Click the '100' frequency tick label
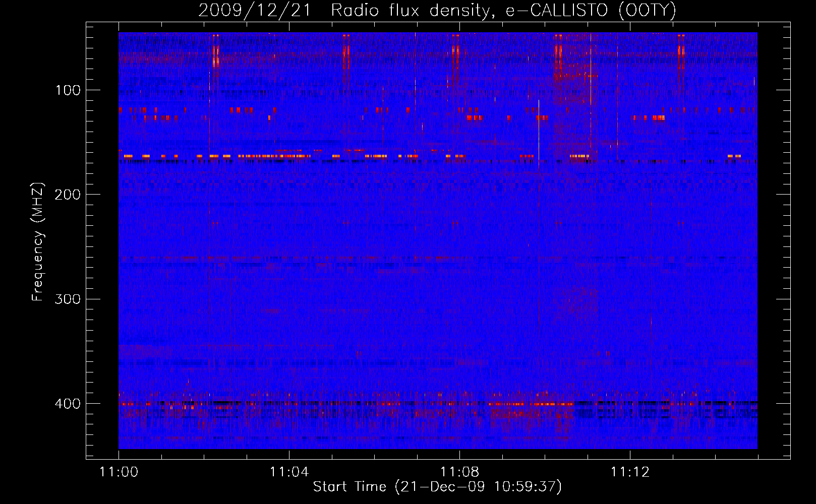Image resolution: width=816 pixels, height=504 pixels. [68, 90]
